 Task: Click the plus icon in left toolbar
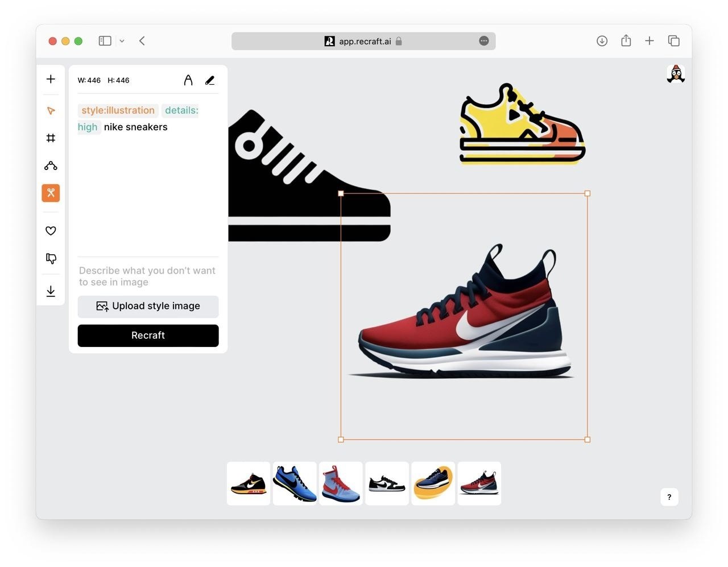(51, 79)
